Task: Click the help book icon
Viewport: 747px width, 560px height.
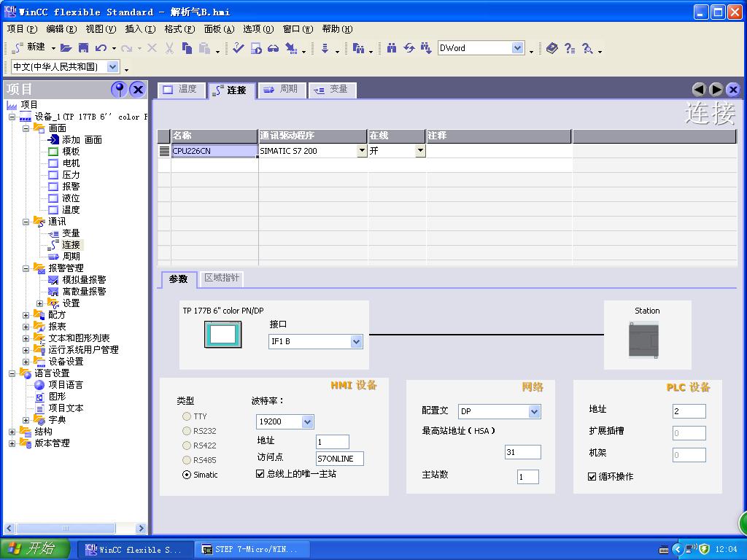Action: click(551, 47)
